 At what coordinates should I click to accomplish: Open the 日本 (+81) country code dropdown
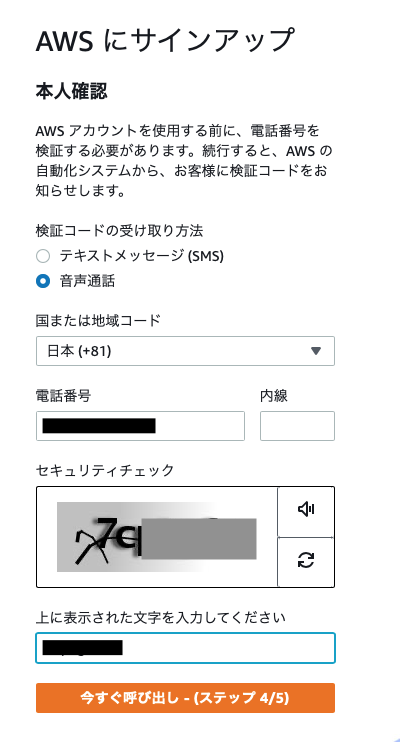tap(186, 351)
